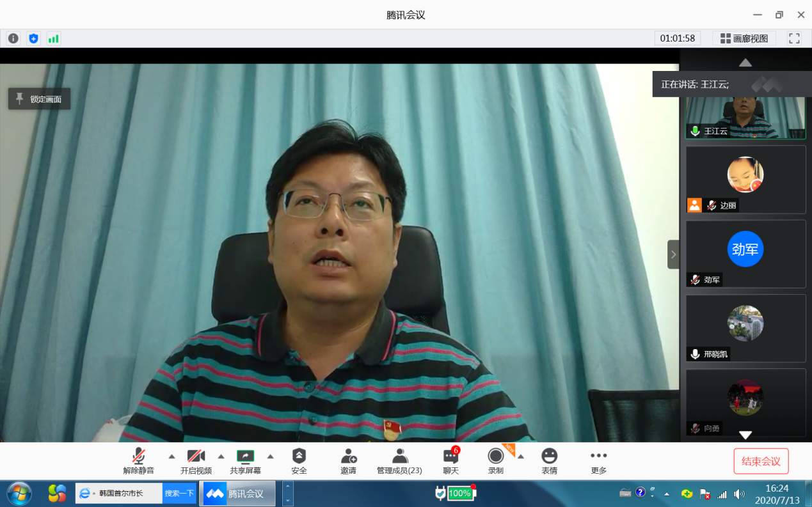Image resolution: width=812 pixels, height=507 pixels.
Task: Click the Invite (邀请) icon
Action: (x=348, y=461)
